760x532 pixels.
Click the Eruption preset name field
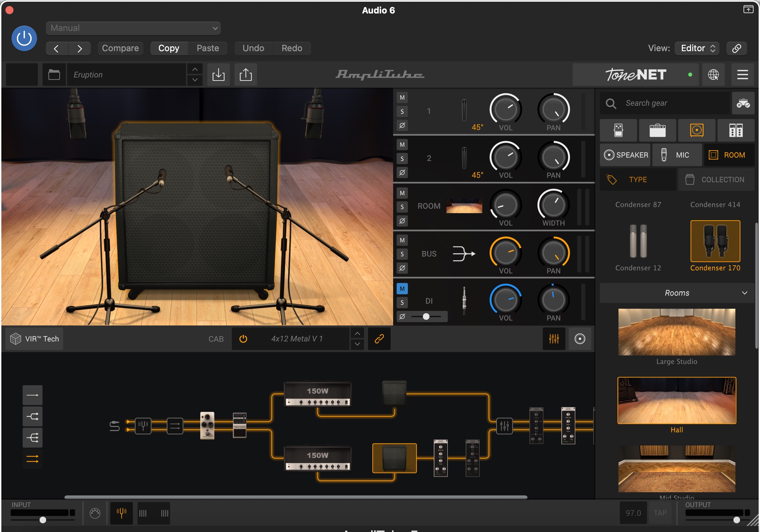pos(127,75)
